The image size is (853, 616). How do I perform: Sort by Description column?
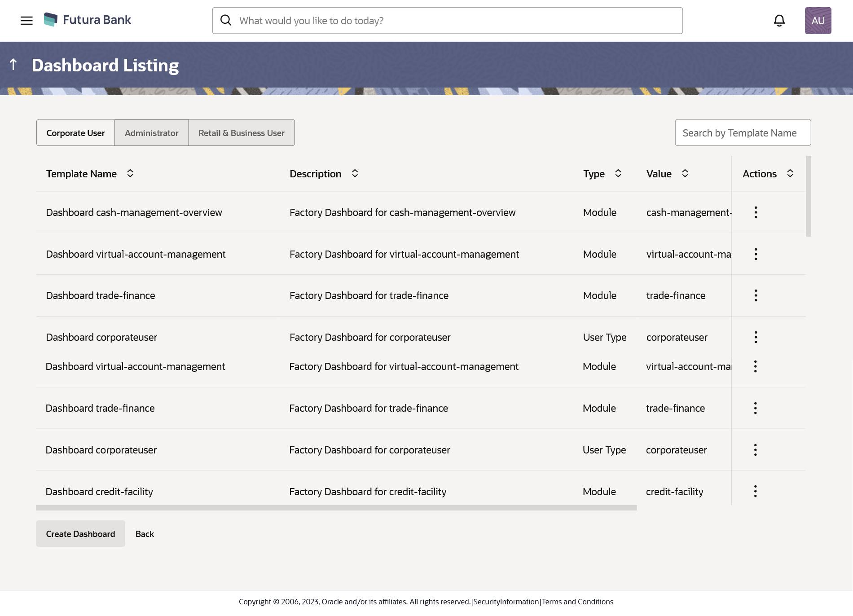pyautogui.click(x=355, y=174)
